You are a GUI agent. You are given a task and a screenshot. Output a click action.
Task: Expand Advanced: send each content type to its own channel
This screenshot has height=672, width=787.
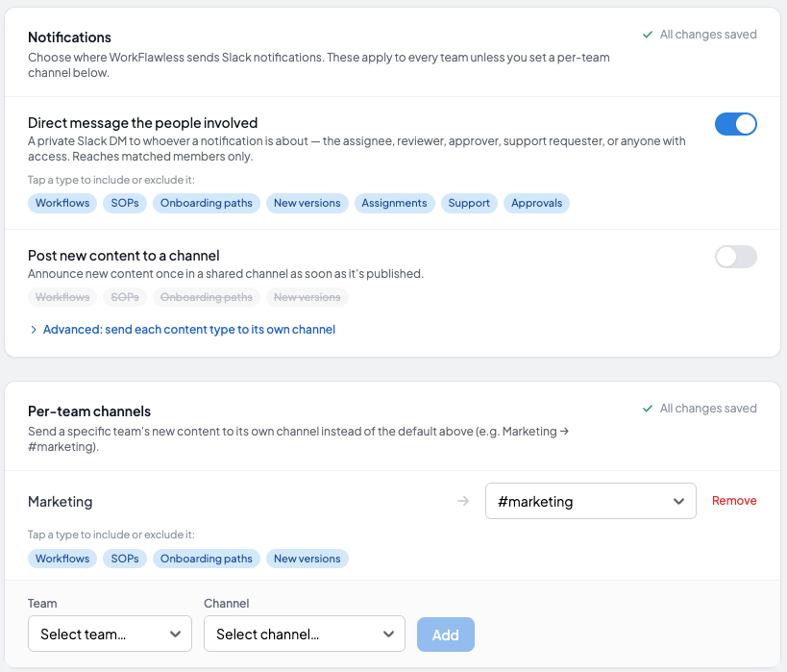[183, 330]
